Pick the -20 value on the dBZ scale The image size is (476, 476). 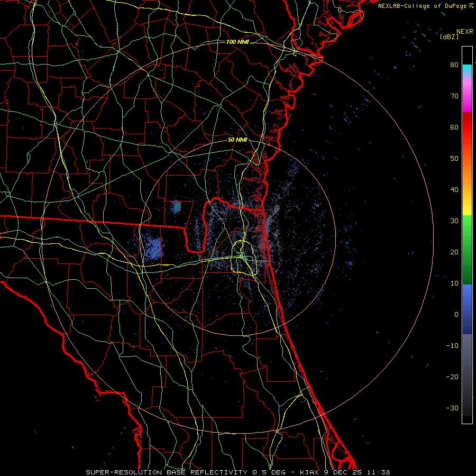[452, 377]
